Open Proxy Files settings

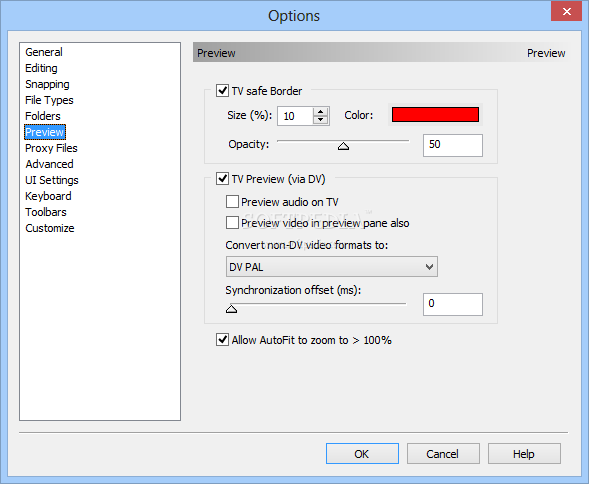(51, 148)
